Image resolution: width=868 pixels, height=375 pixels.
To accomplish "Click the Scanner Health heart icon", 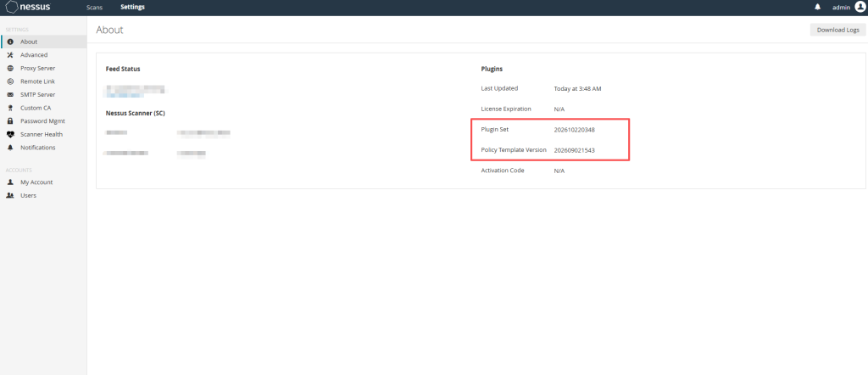I will coord(10,134).
